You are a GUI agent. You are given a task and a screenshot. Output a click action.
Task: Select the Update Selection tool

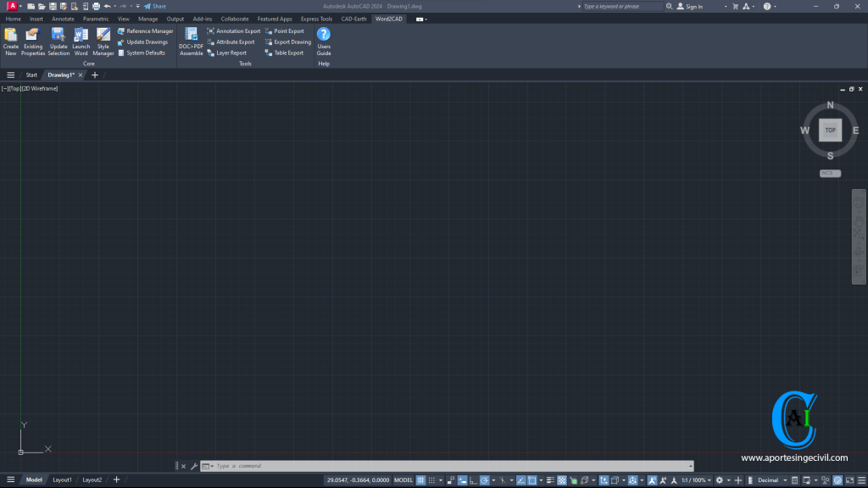(58, 38)
